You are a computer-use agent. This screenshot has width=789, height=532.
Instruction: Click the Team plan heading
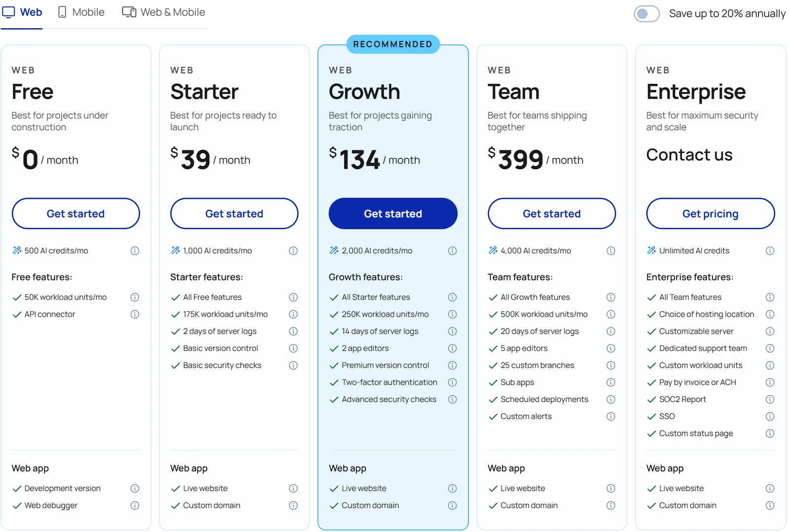coord(513,92)
